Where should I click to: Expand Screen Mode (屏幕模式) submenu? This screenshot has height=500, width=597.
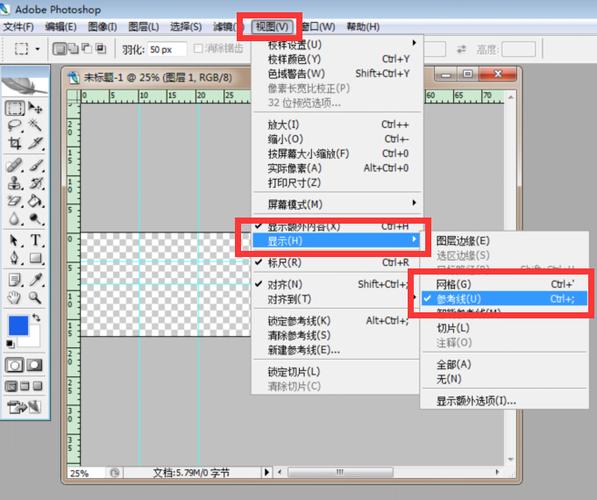tap(336, 204)
